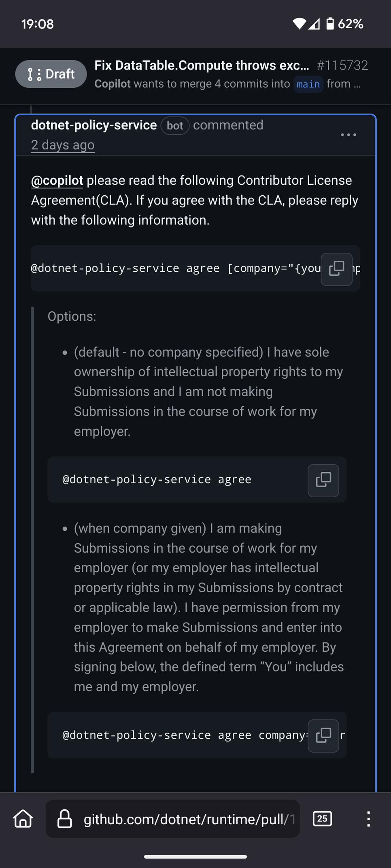The image size is (391, 868).
Task: Tap the pull request title 'Fix DataTable.Compute'
Action: 202,65
